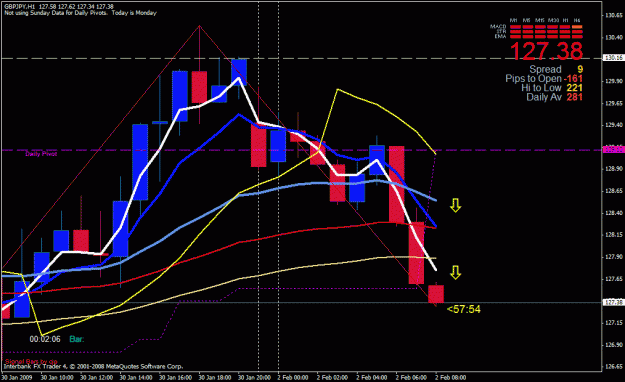Click the 'Signal Bars by cja' label
The width and height of the screenshot is (625, 382).
(31, 361)
